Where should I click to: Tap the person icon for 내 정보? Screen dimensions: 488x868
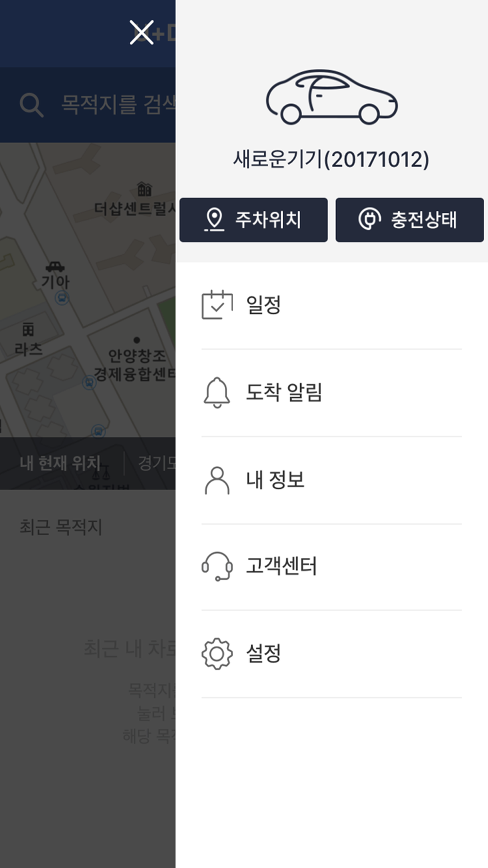click(x=217, y=480)
